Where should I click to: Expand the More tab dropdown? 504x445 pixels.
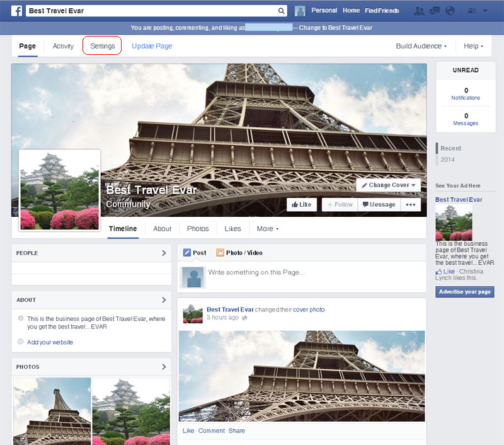pos(267,229)
